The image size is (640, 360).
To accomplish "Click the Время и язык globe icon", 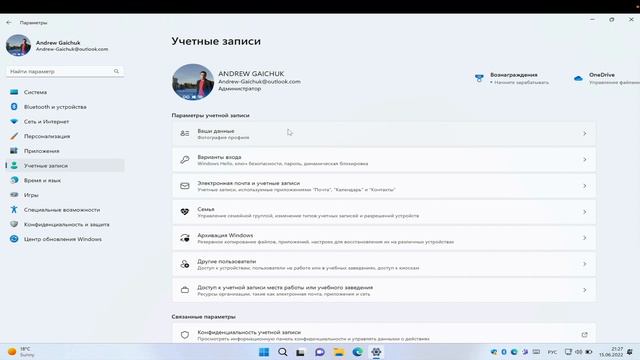I will click(x=14, y=180).
